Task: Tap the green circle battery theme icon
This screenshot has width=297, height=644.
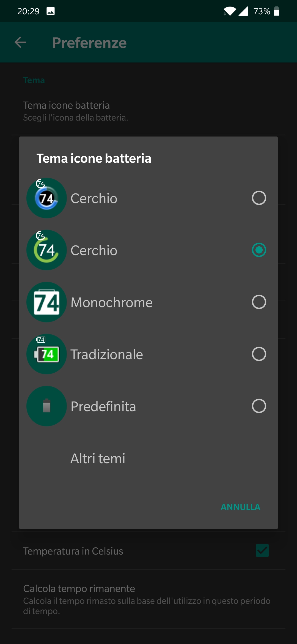Action: pos(46,250)
